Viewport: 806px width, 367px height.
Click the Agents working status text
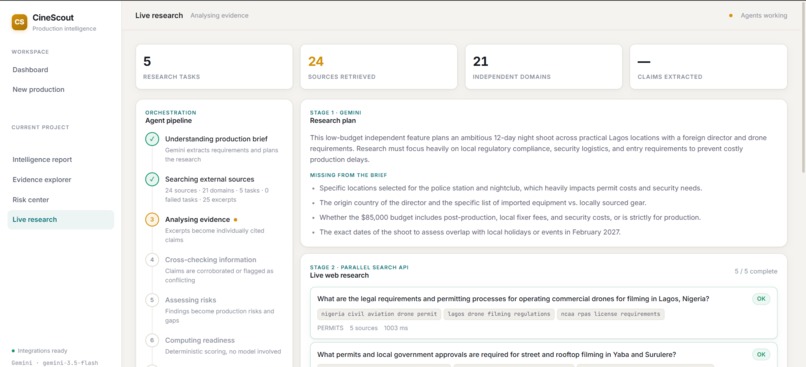(x=763, y=16)
